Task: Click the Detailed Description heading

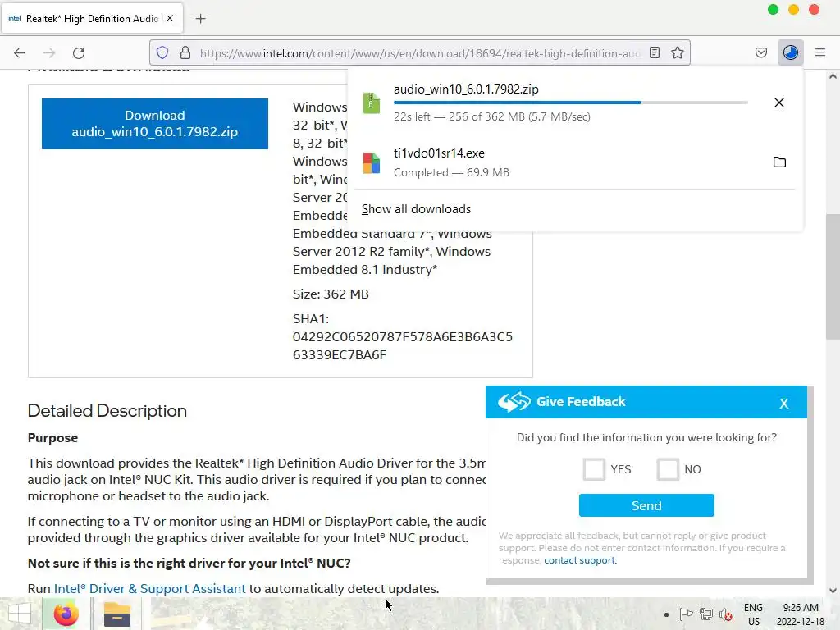Action: click(x=107, y=411)
